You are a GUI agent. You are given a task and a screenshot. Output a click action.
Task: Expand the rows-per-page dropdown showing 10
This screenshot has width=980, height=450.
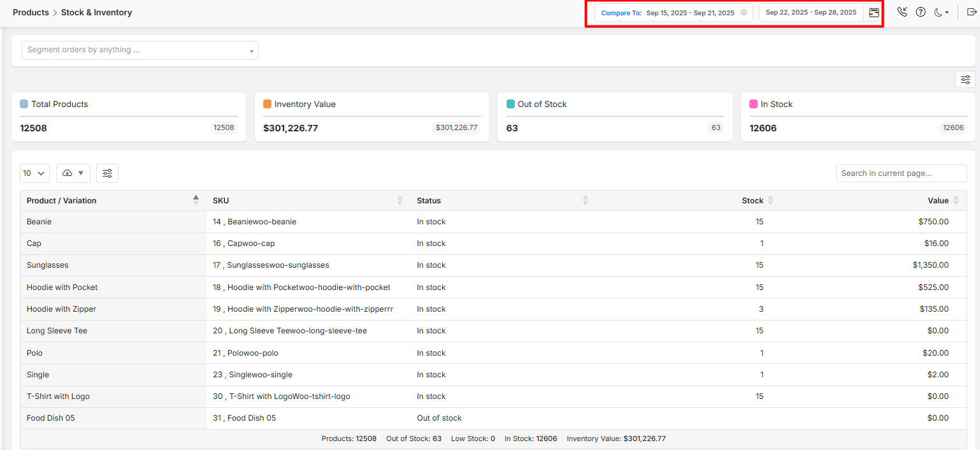pyautogui.click(x=34, y=173)
